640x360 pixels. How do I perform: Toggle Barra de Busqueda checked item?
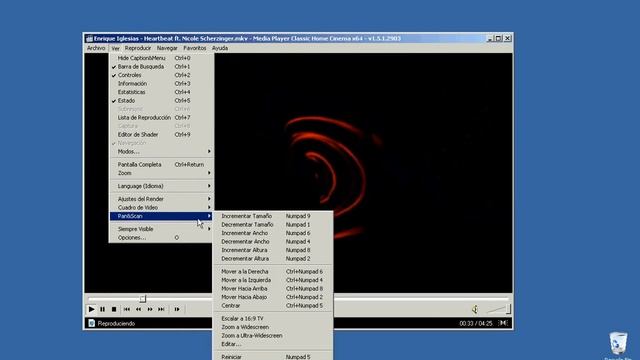tap(162, 67)
